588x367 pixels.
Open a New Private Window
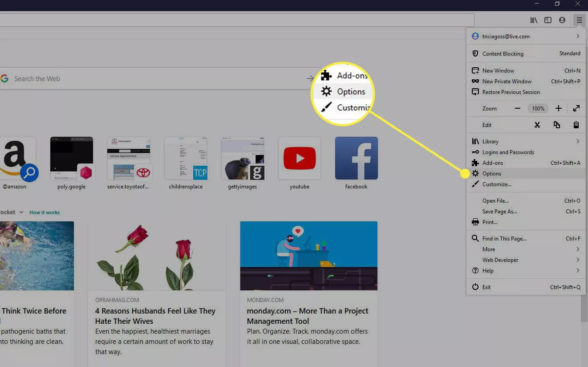pos(507,82)
